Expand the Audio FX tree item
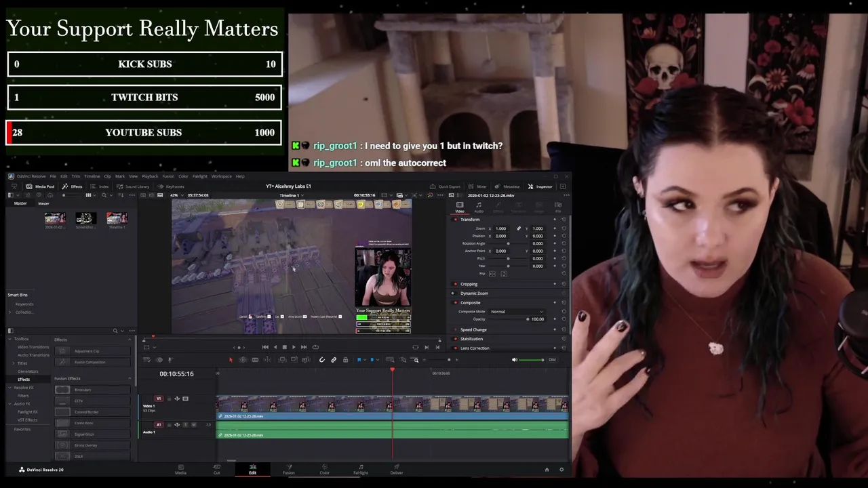Screen dimensions: 868x488 point(10,404)
